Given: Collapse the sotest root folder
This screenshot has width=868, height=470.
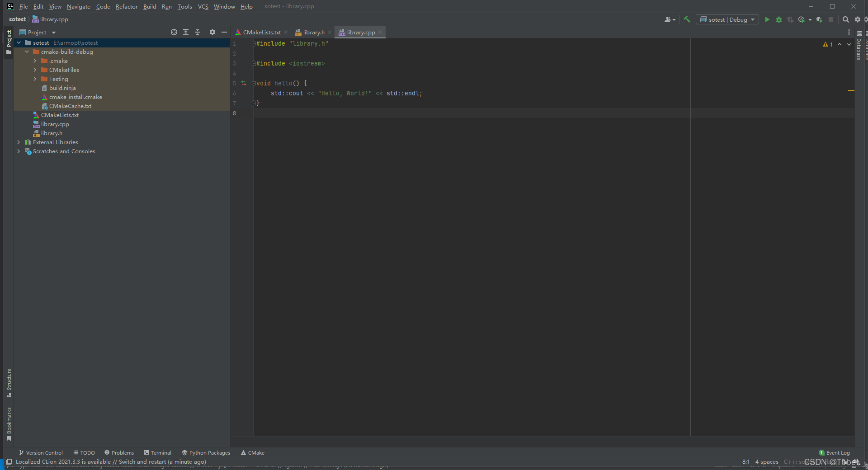Looking at the screenshot, I should pyautogui.click(x=19, y=42).
